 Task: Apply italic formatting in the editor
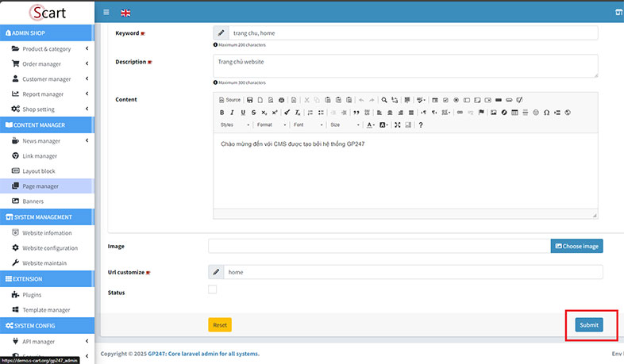tap(232, 113)
